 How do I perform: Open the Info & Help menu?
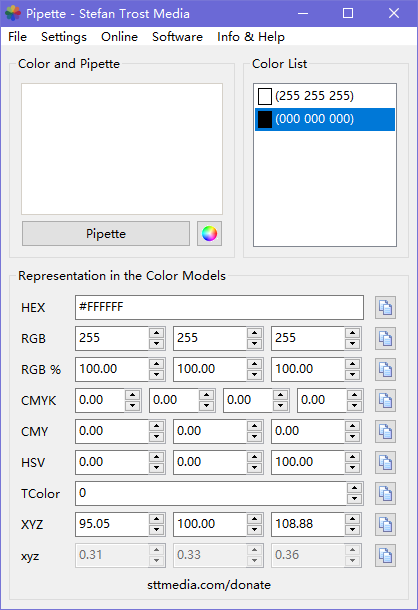(251, 37)
